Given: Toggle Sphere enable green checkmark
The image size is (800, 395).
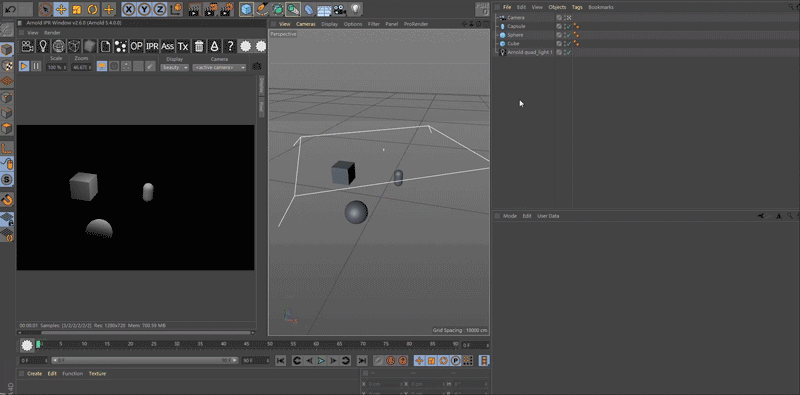Looking at the screenshot, I should [x=568, y=35].
